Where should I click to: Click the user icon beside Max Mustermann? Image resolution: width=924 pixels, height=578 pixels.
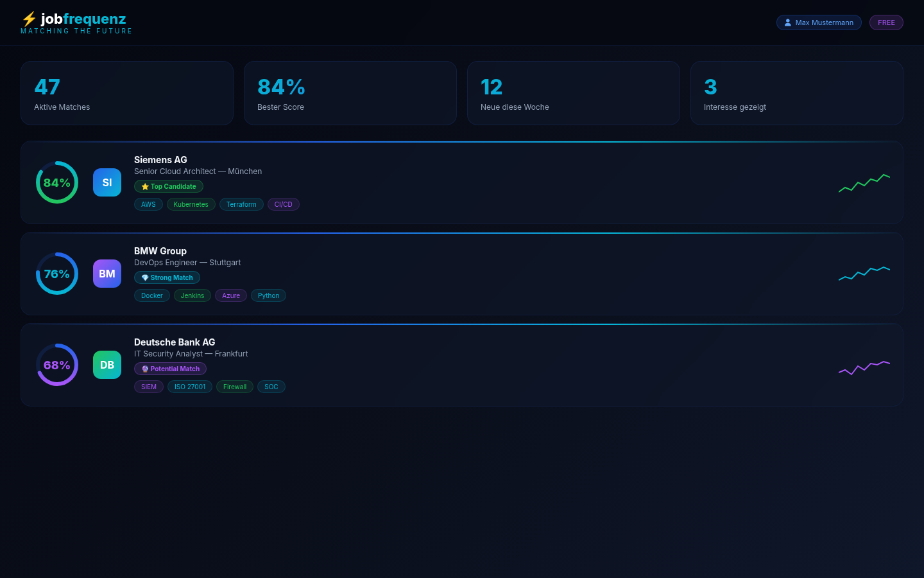[x=788, y=22]
